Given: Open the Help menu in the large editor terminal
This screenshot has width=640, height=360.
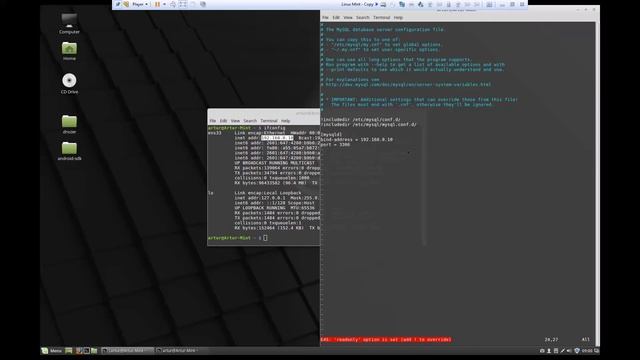Looking at the screenshot, I should pos(398,18).
